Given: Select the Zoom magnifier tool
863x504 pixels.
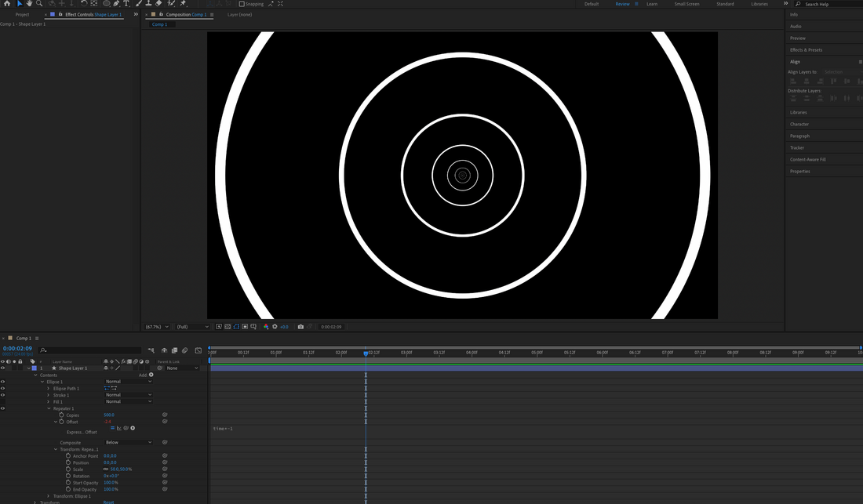Looking at the screenshot, I should pyautogui.click(x=39, y=3).
